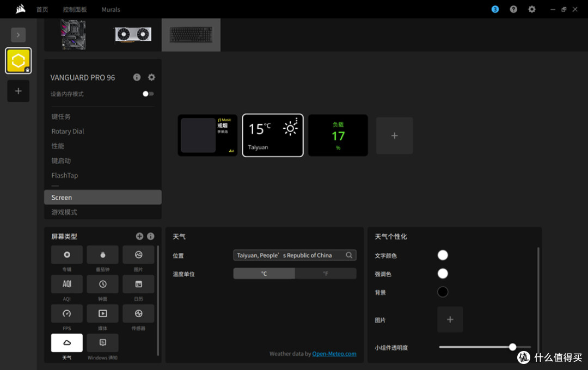Select the graphics card device thumbnail
Screen dimensions: 588x370
pyautogui.click(x=133, y=34)
